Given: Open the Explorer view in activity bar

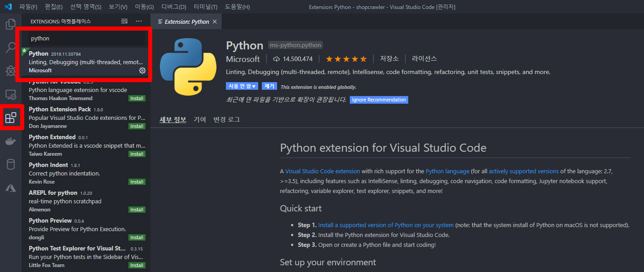Looking at the screenshot, I should [11, 24].
